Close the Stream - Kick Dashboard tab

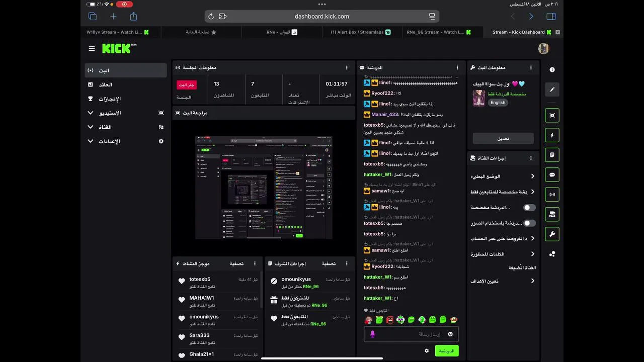(x=557, y=32)
